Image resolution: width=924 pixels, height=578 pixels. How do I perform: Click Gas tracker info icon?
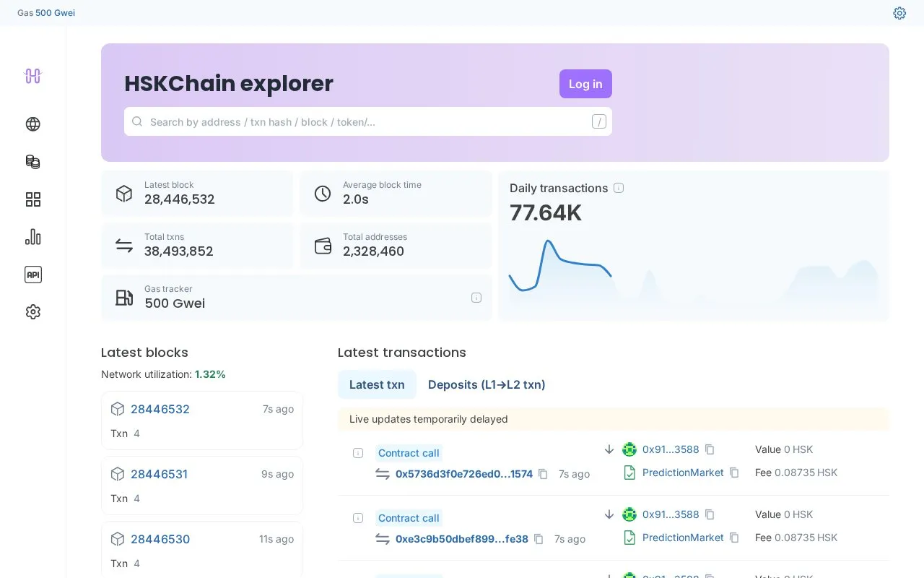[476, 298]
